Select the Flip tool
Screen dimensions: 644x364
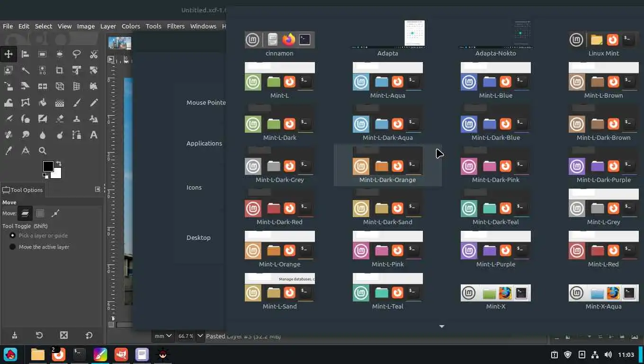coord(43,86)
